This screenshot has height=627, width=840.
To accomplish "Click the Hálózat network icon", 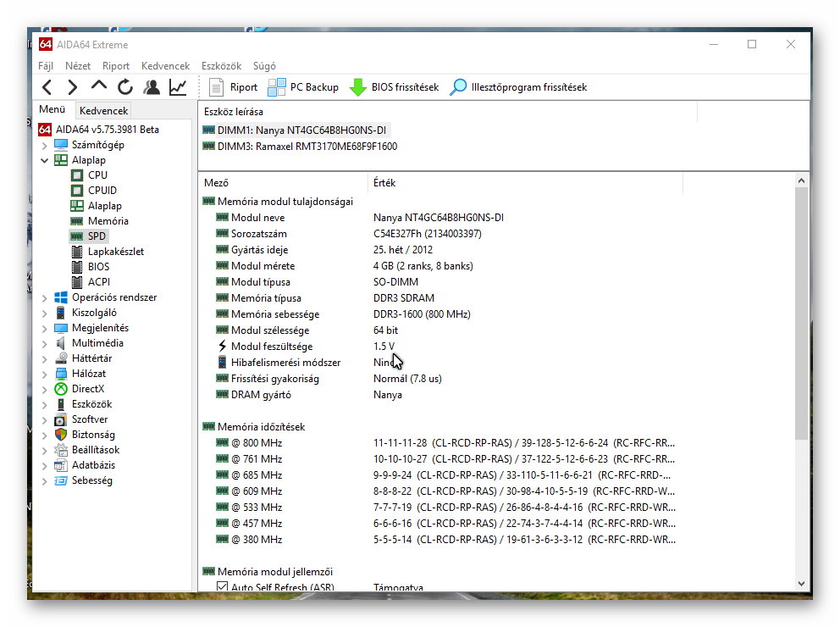I will tap(61, 374).
